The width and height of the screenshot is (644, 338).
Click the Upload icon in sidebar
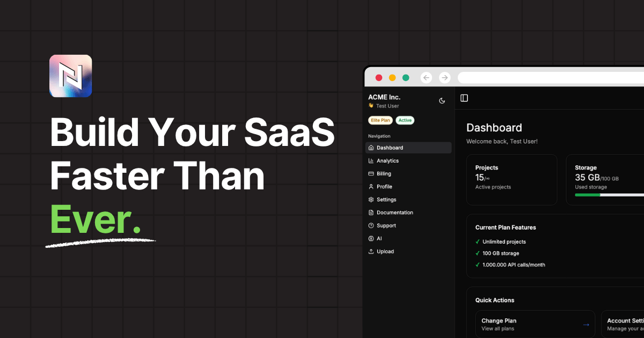pos(371,252)
